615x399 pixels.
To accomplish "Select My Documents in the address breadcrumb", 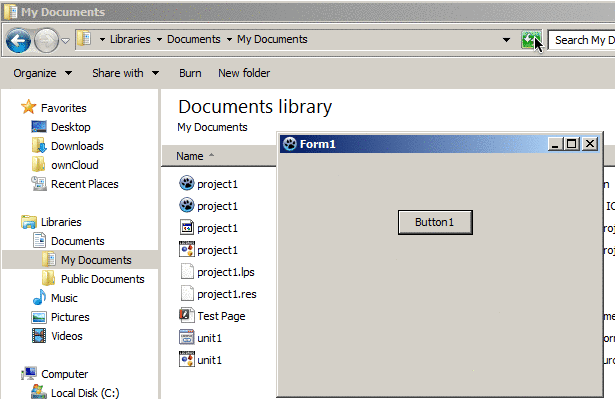I will click(x=272, y=39).
